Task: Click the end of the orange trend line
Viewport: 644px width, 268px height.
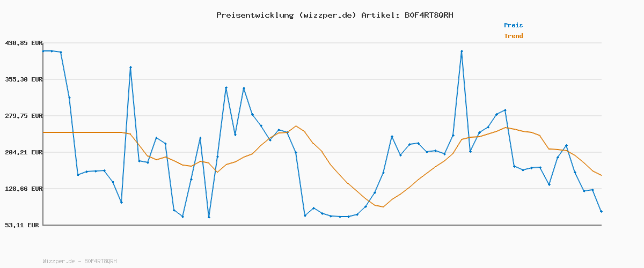Action: tap(601, 175)
